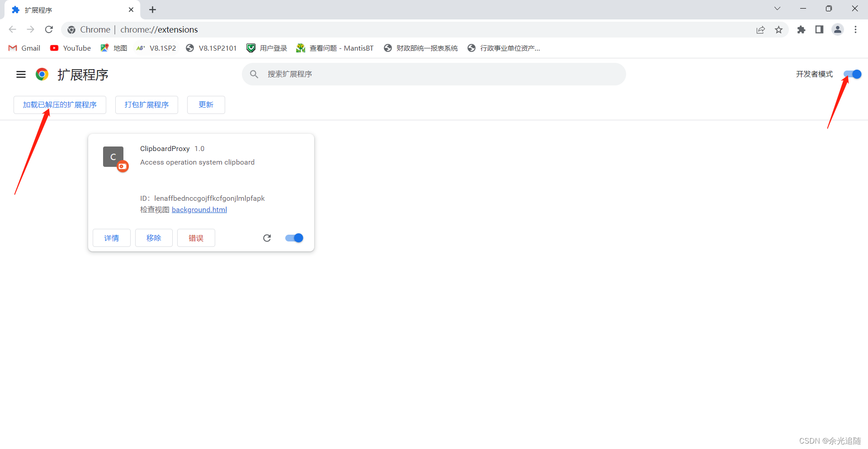Open the share dialog from the toolbar
The height and width of the screenshot is (449, 868).
(x=761, y=29)
